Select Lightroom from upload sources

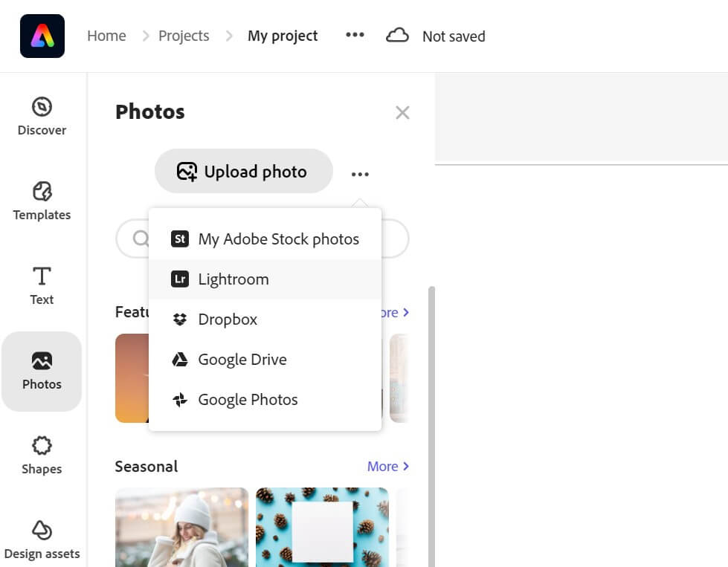coord(233,279)
